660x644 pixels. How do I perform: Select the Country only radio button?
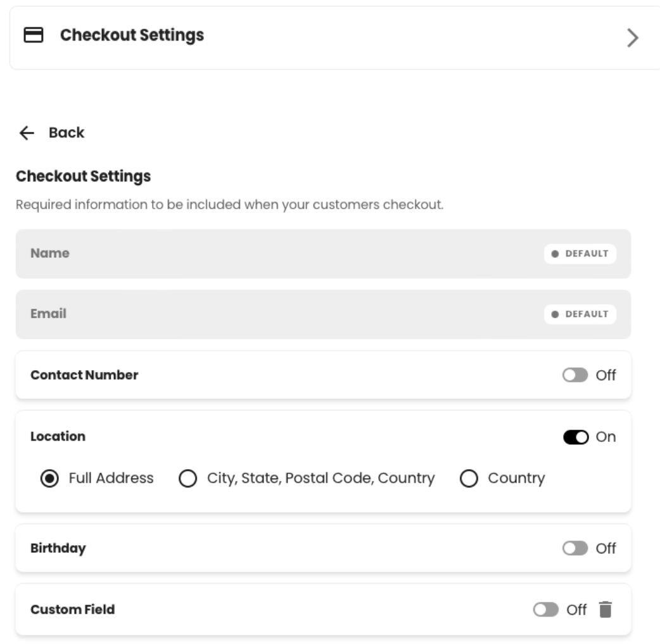coord(469,479)
